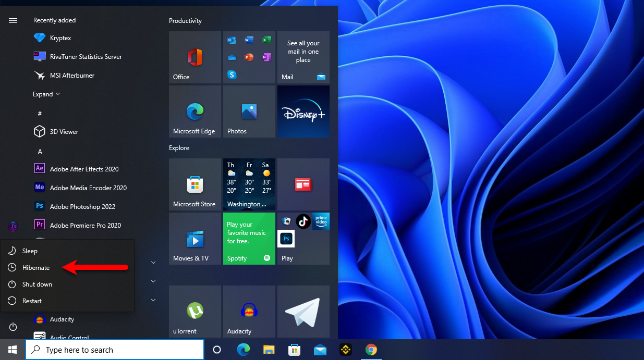Screen dimensions: 644x360
Task: Open the Photos tile
Action: [249, 111]
